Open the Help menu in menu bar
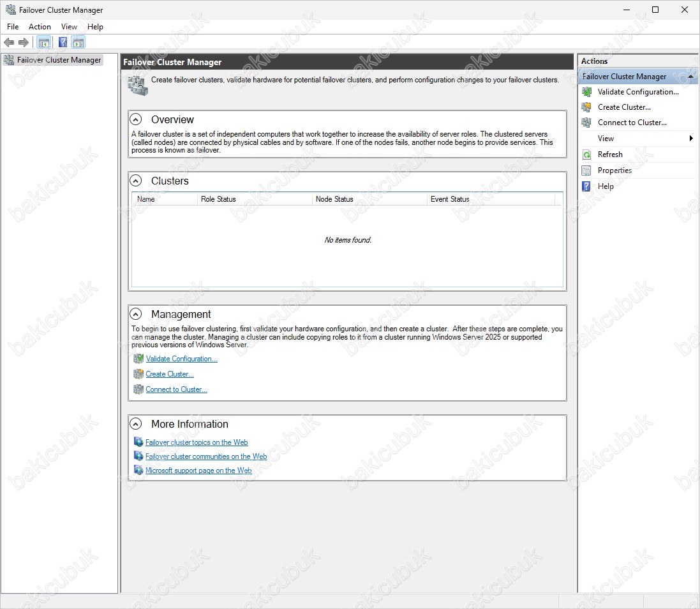The width and height of the screenshot is (700, 609). click(95, 27)
